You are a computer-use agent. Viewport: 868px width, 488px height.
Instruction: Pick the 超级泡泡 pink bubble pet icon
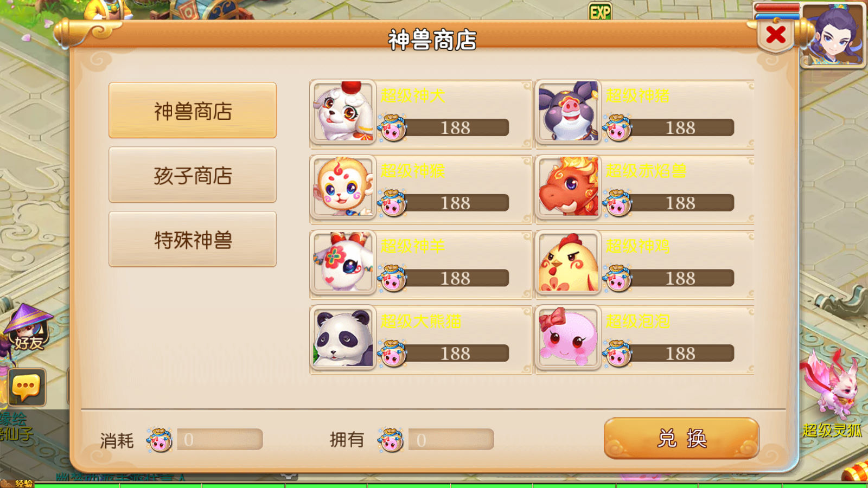568,337
